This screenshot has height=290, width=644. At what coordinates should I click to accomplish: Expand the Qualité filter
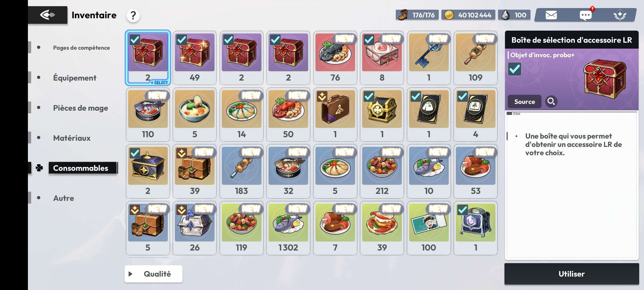(153, 274)
